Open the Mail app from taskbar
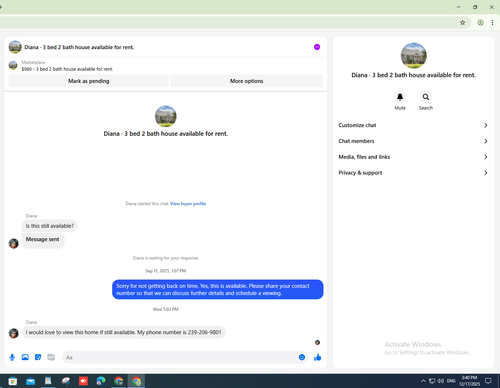This screenshot has width=500, height=388. click(x=30, y=381)
